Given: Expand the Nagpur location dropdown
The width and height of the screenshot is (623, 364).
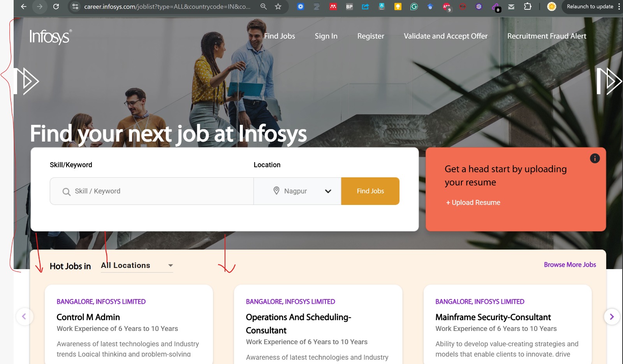Looking at the screenshot, I should point(297,191).
